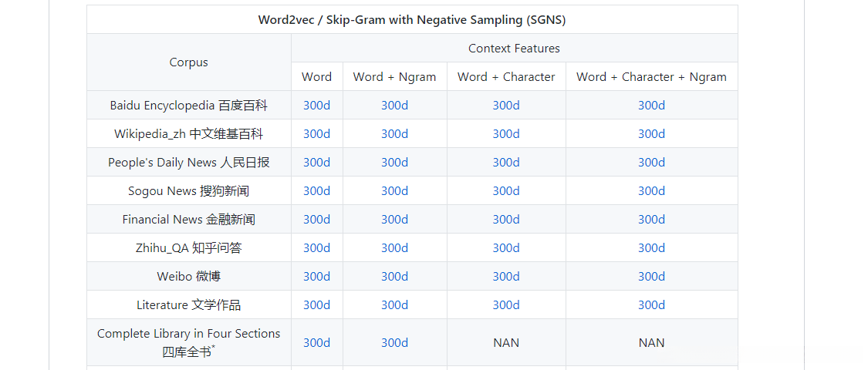This screenshot has height=370, width=868.
Task: Open Baidu Encyclopedia Word 300d link
Action: click(x=316, y=105)
